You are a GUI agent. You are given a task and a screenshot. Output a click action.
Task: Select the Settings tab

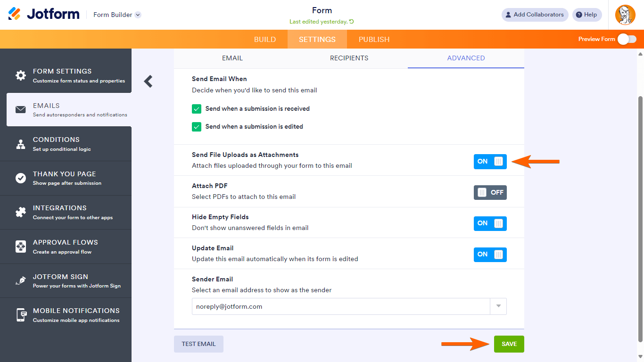tap(317, 40)
